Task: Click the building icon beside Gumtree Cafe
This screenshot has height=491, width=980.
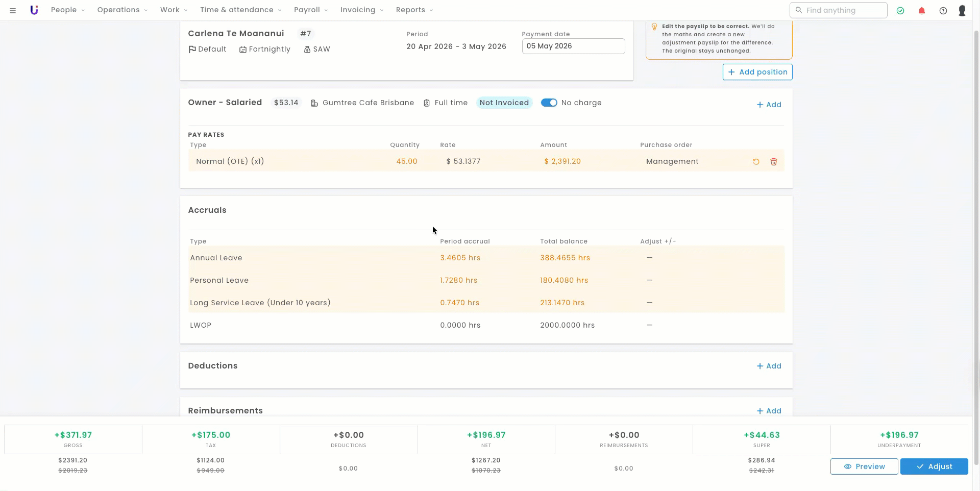Action: pos(314,103)
